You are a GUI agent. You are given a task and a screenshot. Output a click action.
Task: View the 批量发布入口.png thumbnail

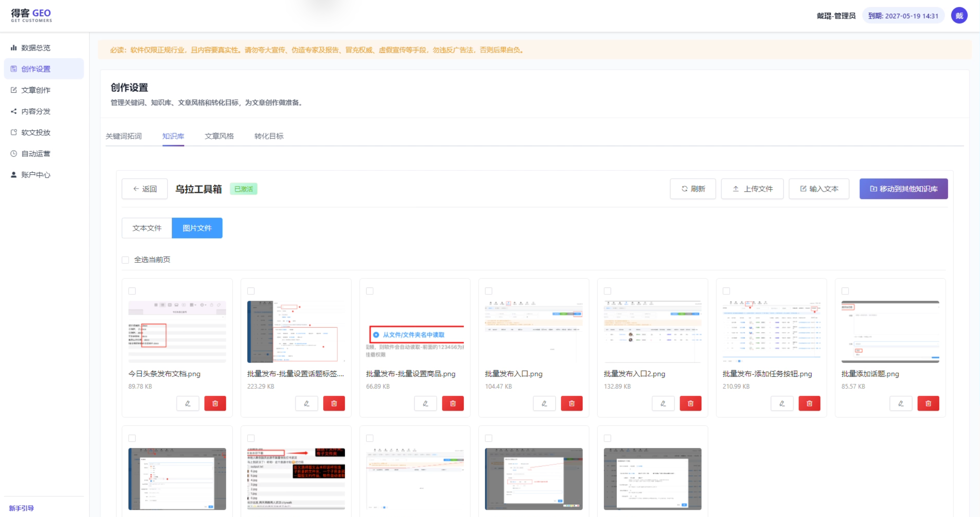tap(534, 332)
